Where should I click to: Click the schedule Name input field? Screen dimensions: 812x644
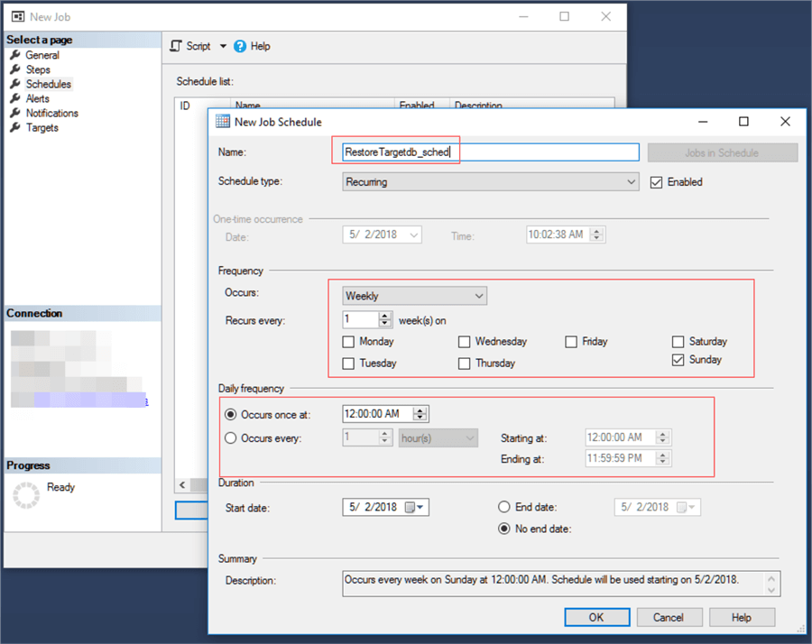coord(487,152)
